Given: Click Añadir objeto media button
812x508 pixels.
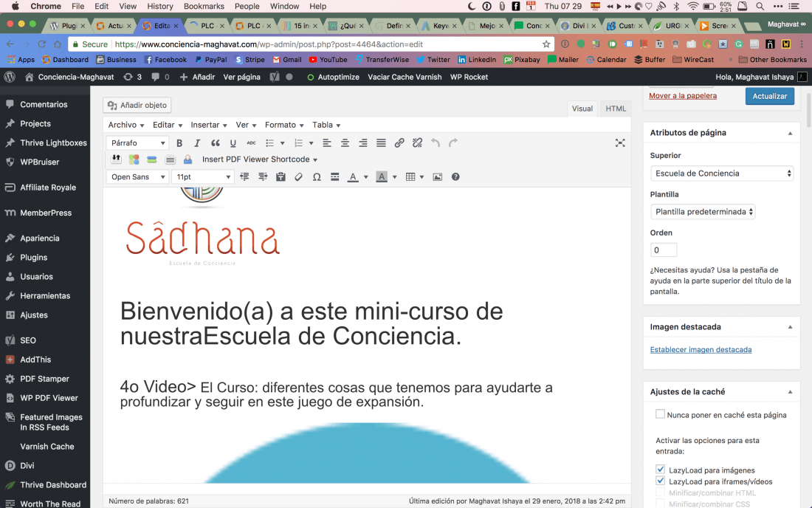Looking at the screenshot, I should [137, 105].
